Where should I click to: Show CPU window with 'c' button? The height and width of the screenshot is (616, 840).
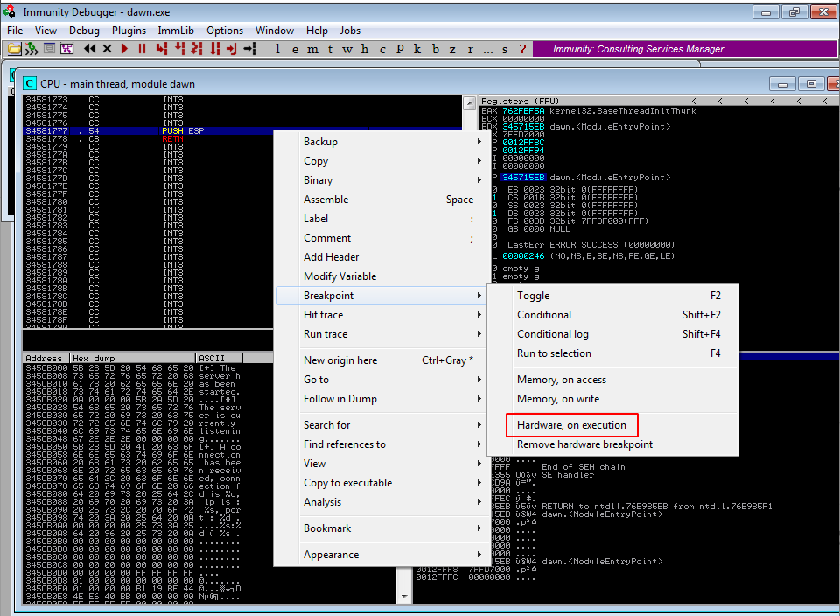382,49
